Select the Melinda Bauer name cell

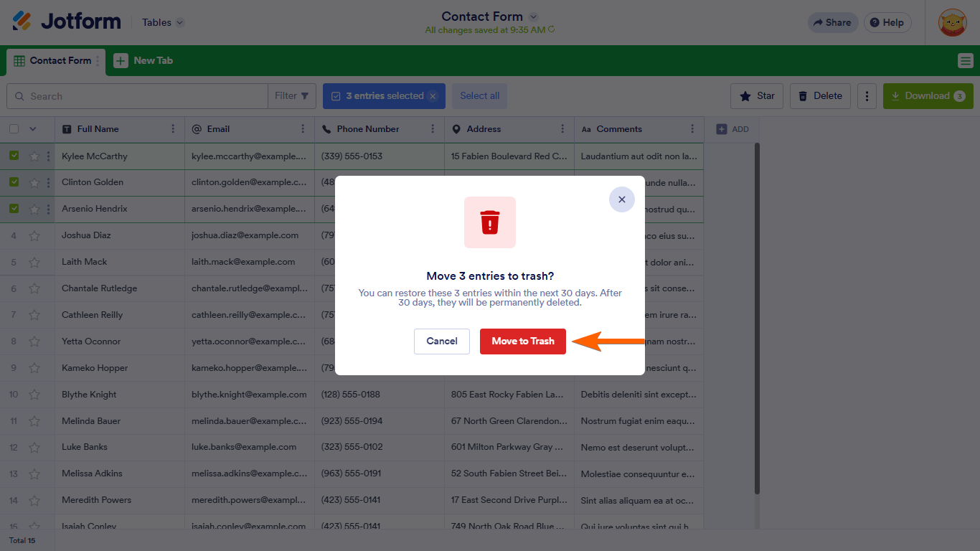120,421
